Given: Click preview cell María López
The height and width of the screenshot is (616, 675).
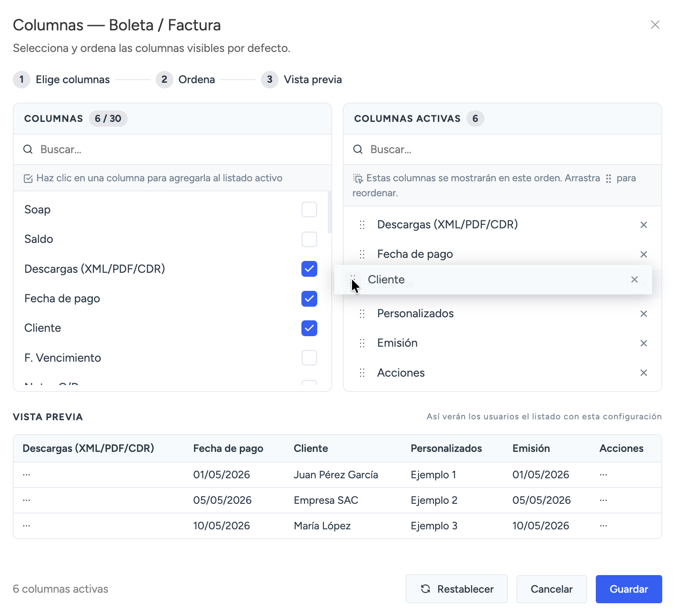Looking at the screenshot, I should pos(322,526).
